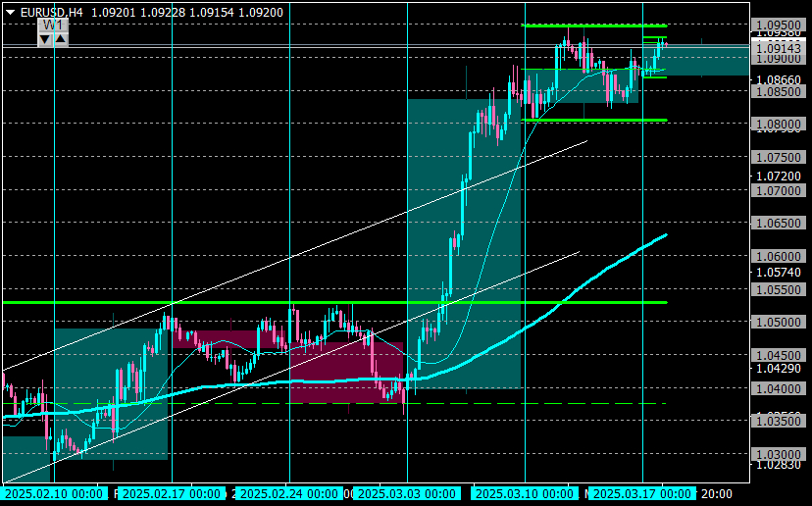Select the 1.08000 price label
812x506 pixels.
tap(779, 124)
